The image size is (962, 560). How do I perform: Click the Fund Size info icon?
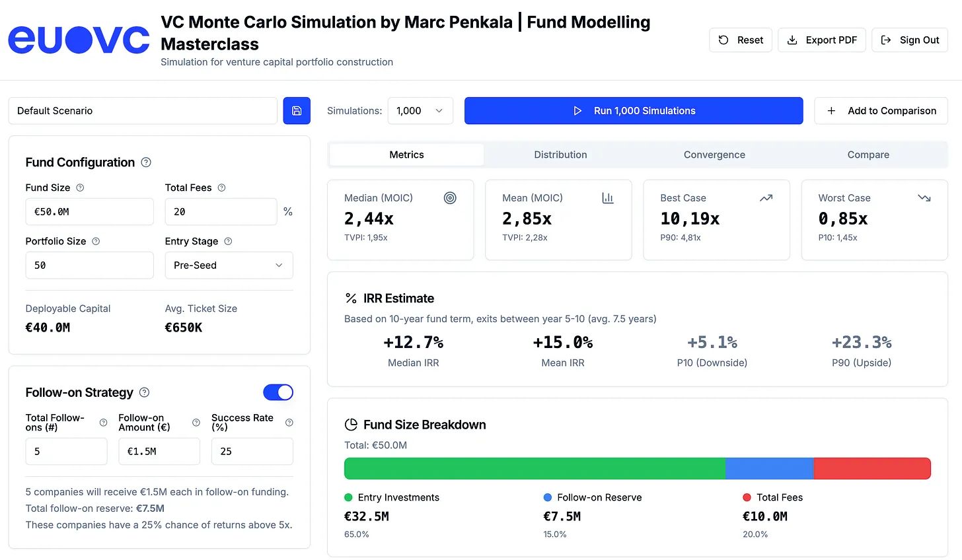[80, 188]
